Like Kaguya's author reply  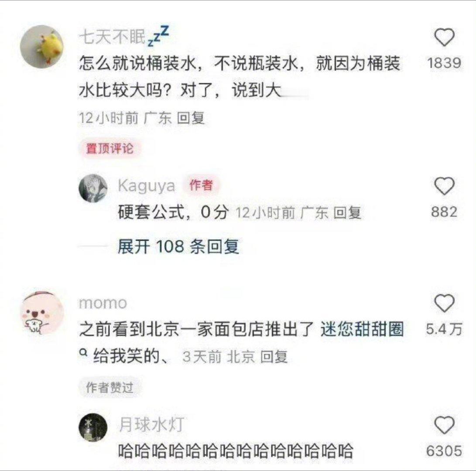[444, 186]
